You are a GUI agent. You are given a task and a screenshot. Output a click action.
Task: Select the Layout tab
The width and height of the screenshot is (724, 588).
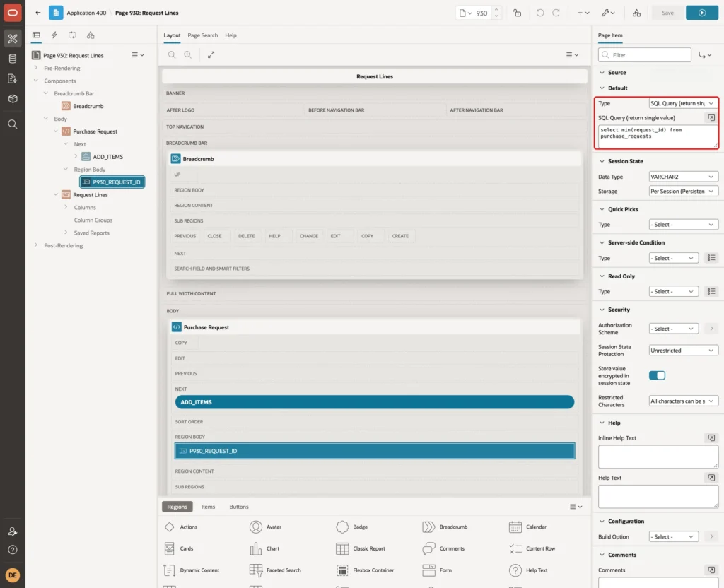point(172,35)
